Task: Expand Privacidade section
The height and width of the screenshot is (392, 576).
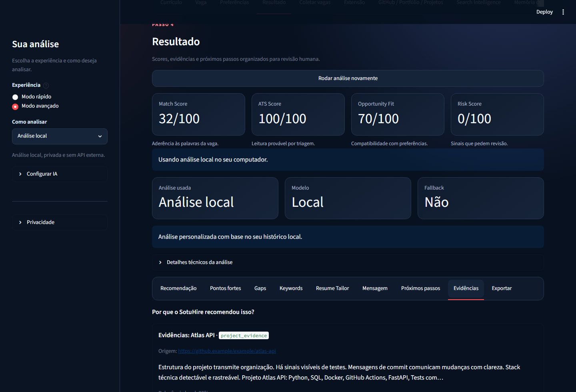Action: 60,222
